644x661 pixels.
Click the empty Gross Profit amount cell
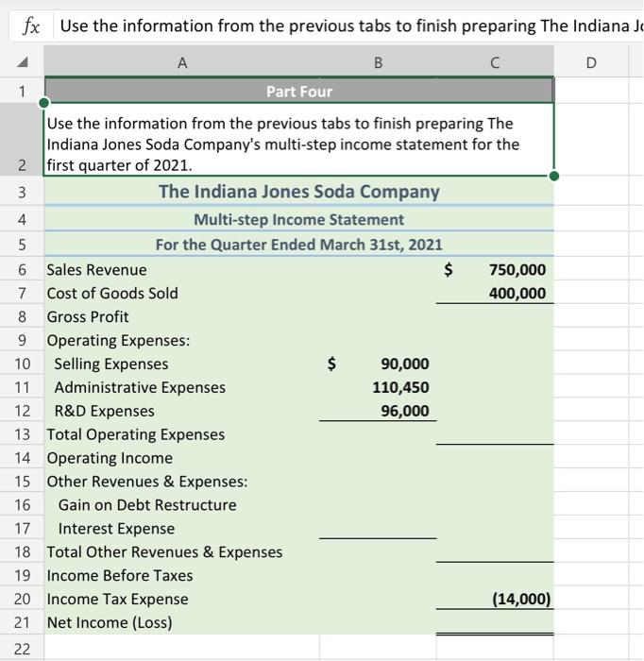[x=495, y=316]
